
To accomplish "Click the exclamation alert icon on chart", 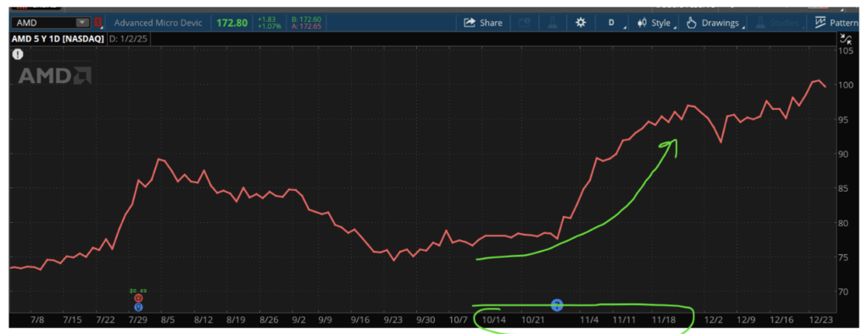I will [x=19, y=54].
